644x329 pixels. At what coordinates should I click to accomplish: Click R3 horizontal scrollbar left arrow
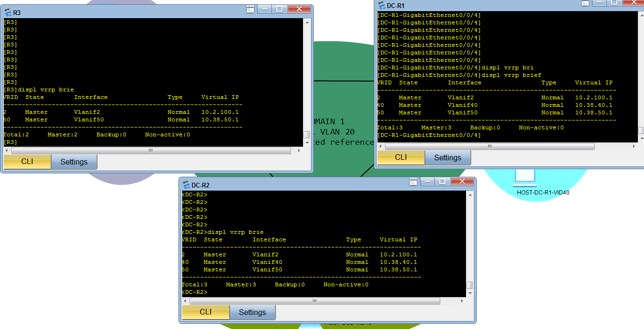(x=7, y=151)
